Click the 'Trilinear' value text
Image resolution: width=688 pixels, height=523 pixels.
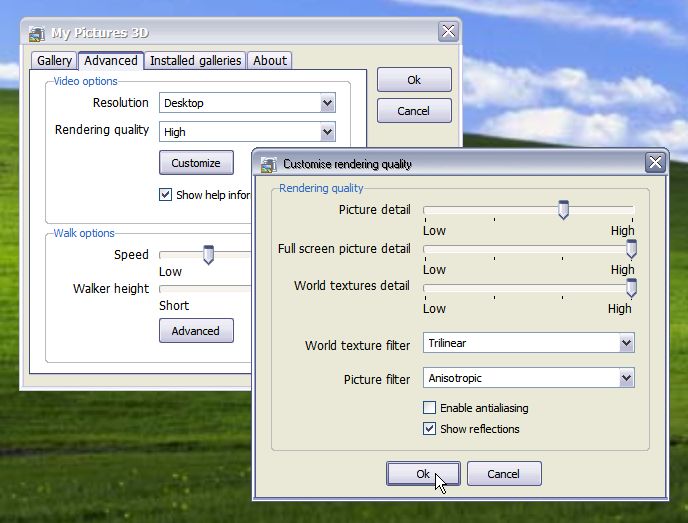point(447,343)
